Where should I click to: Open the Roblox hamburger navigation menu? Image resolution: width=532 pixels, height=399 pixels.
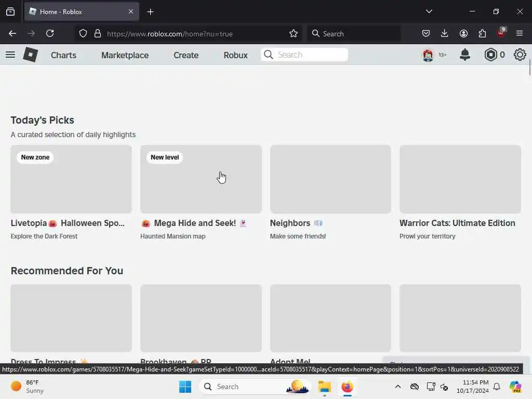10,55
